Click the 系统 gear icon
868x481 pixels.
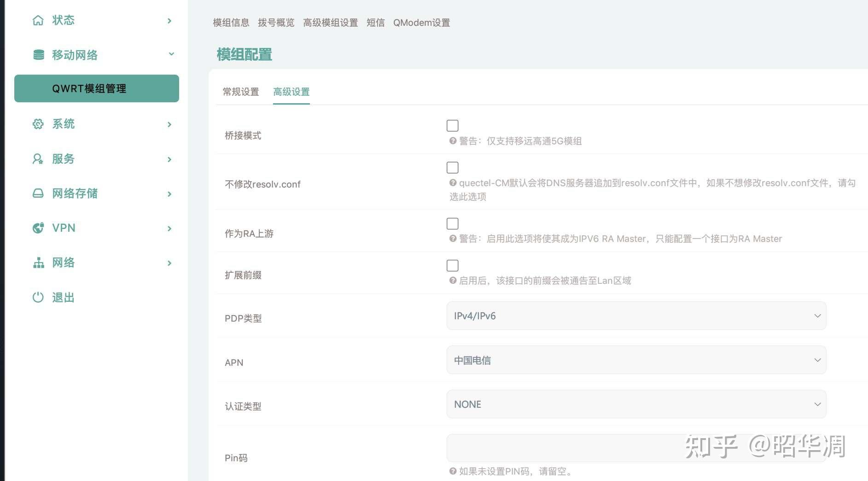pyautogui.click(x=39, y=124)
